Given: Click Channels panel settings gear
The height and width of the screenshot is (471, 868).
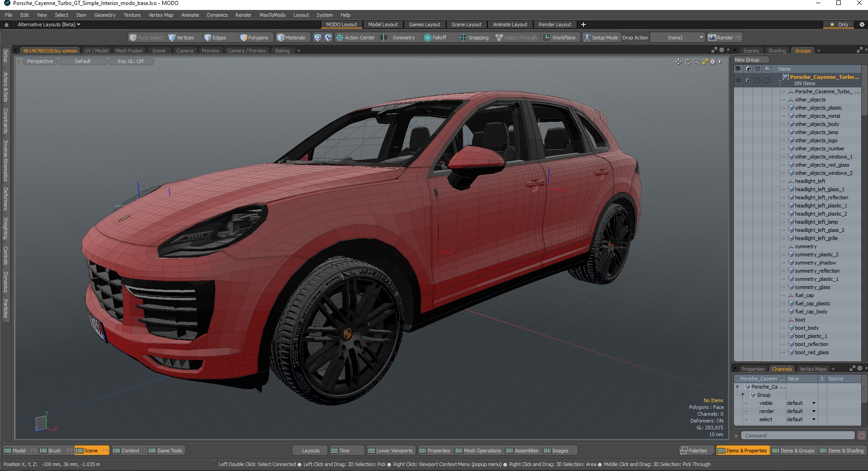Looking at the screenshot, I should point(860,369).
